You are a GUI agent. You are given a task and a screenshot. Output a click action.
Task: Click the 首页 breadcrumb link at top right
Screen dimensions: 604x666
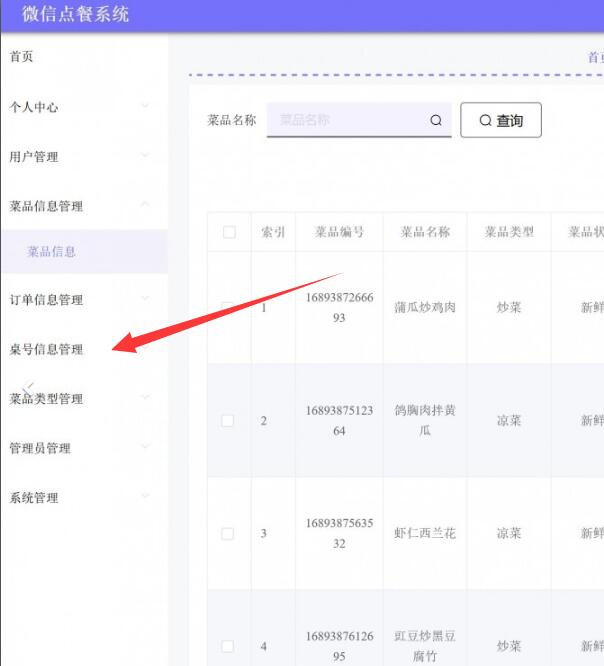tap(596, 57)
